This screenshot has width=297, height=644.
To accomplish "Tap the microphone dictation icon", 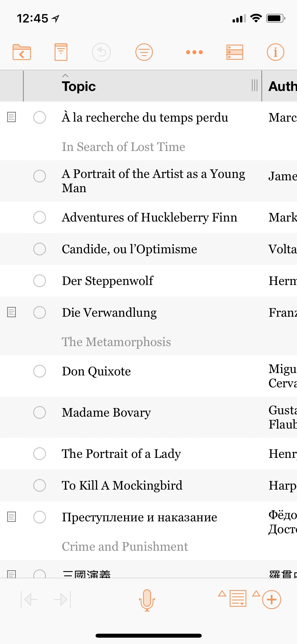I will click(x=147, y=600).
